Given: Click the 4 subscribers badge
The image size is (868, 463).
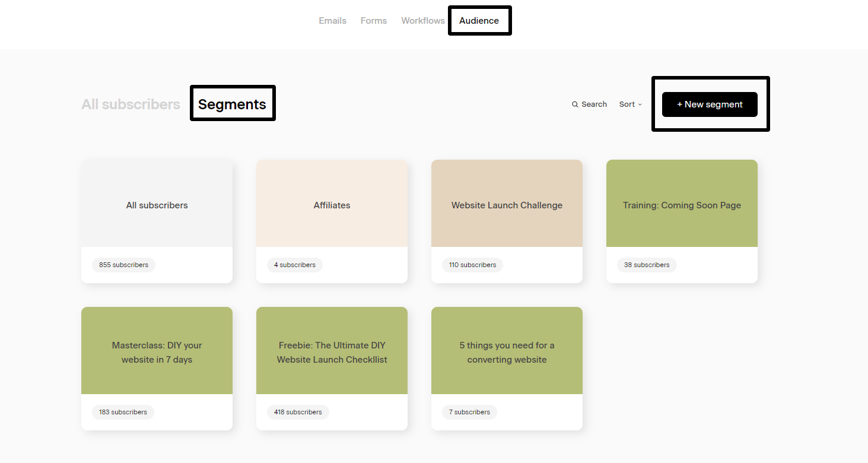Looking at the screenshot, I should point(295,265).
